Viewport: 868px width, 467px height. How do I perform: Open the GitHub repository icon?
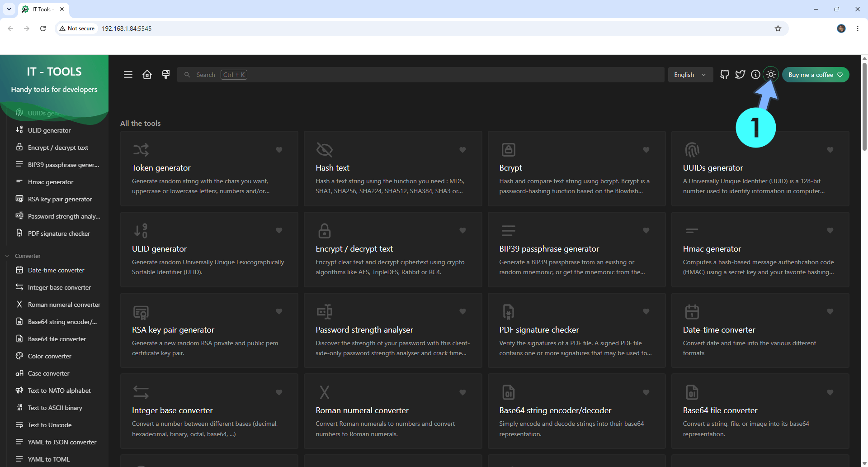(x=725, y=75)
